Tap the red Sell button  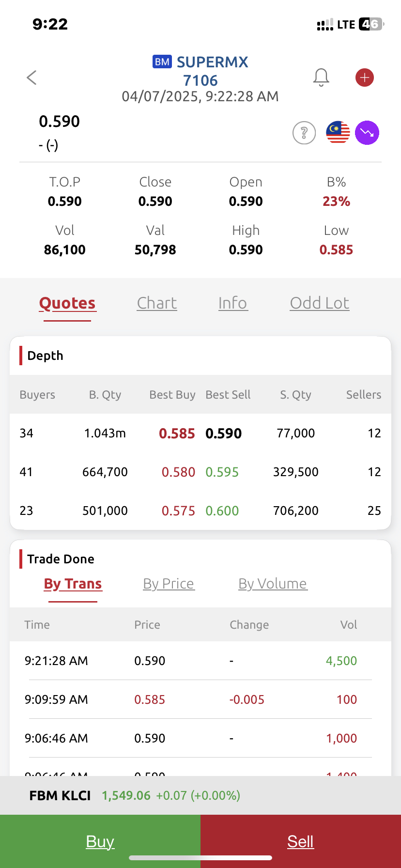301,841
